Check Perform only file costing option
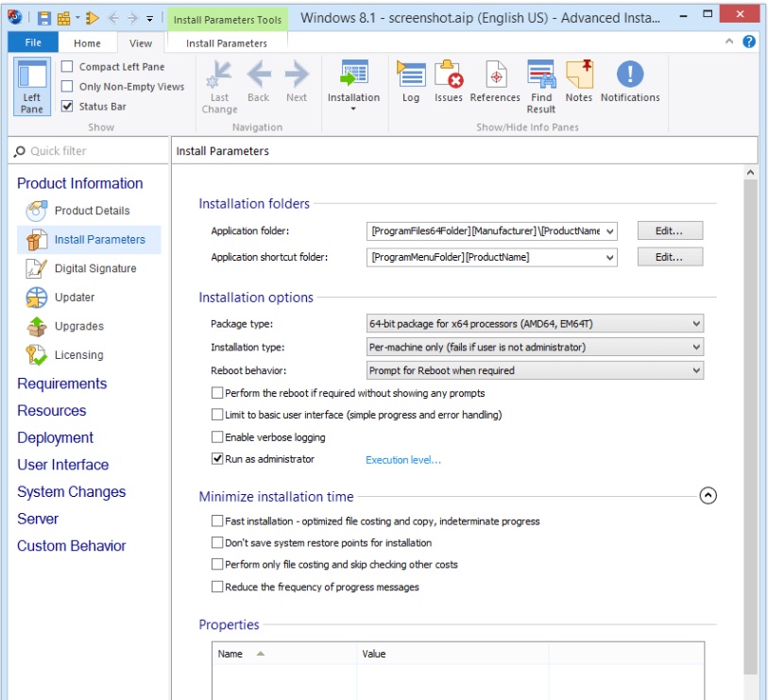Viewport: 768px width, 700px height. pyautogui.click(x=217, y=564)
